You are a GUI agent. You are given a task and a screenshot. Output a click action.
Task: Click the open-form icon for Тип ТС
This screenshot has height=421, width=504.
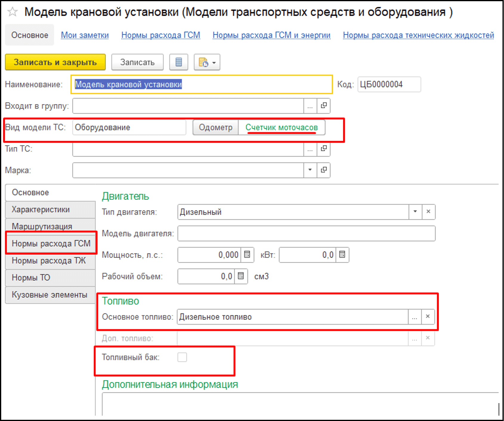pos(324,148)
